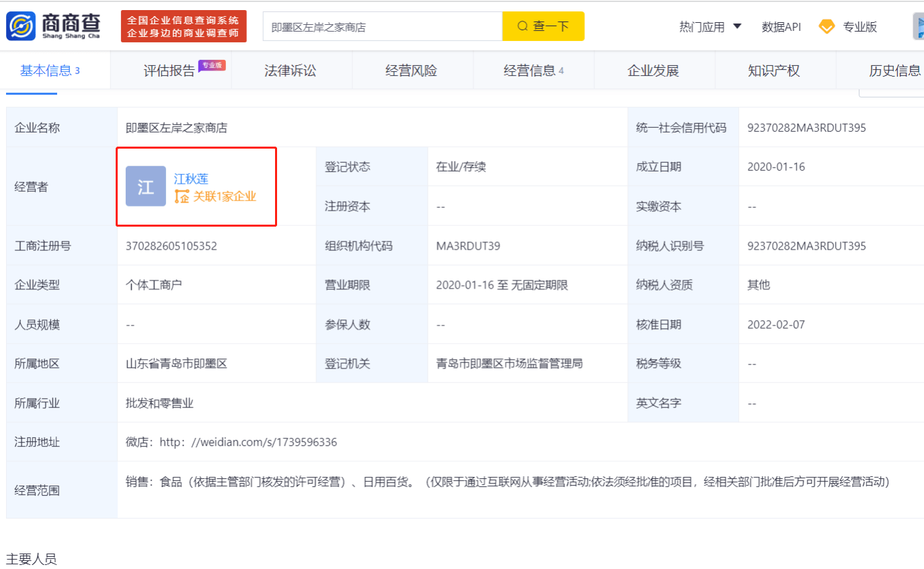Expand the 热门应用 dropdown arrow

(737, 26)
